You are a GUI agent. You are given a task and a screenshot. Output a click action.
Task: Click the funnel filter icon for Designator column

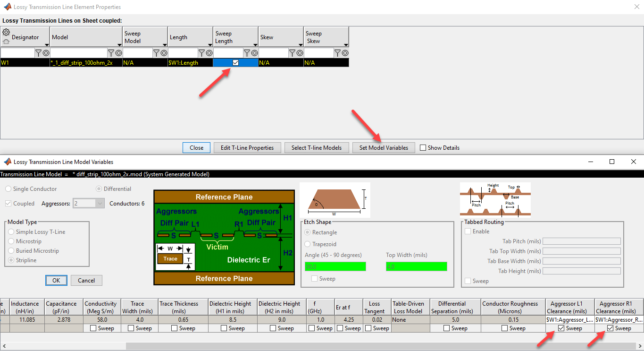tap(39, 53)
